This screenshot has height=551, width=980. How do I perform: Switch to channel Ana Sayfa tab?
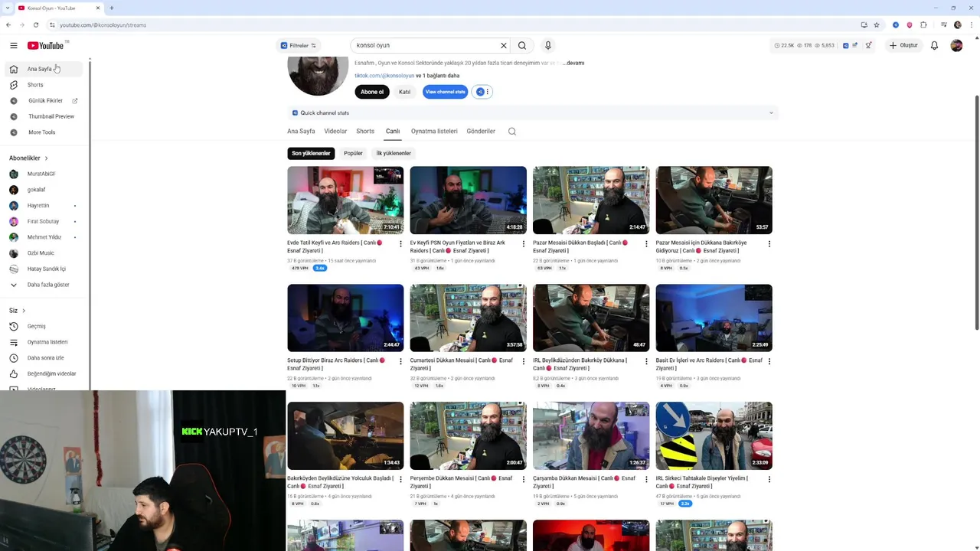[x=301, y=131]
